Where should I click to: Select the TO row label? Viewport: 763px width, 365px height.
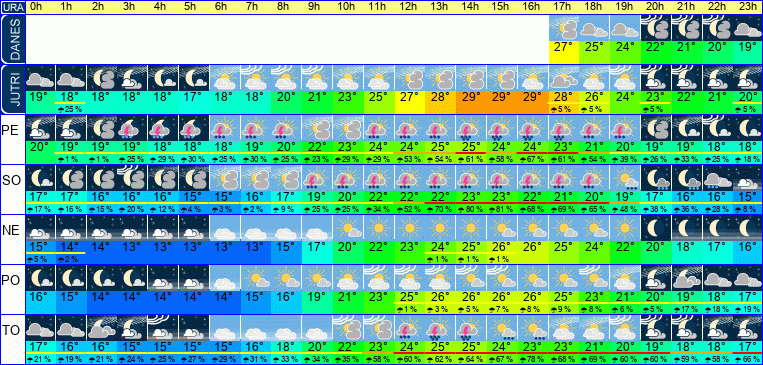10,331
